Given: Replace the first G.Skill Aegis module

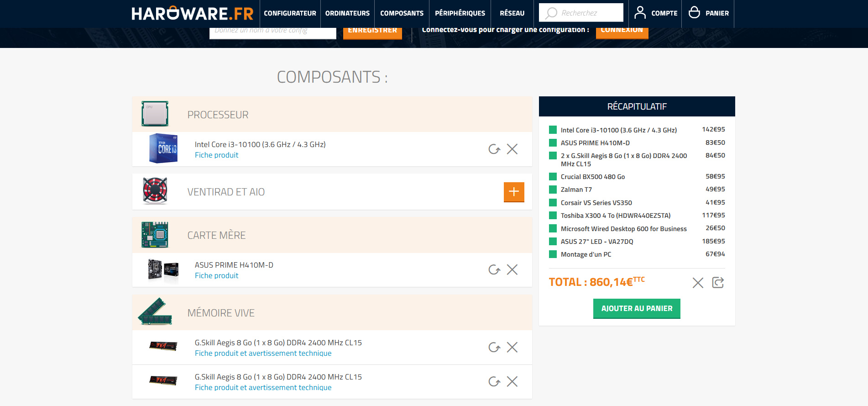Looking at the screenshot, I should pyautogui.click(x=494, y=347).
